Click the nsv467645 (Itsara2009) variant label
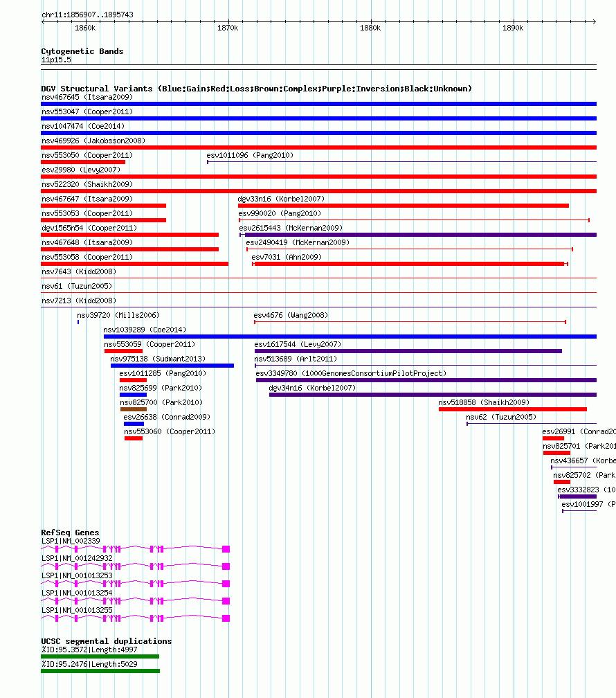The width and height of the screenshot is (616, 698). 87,97
